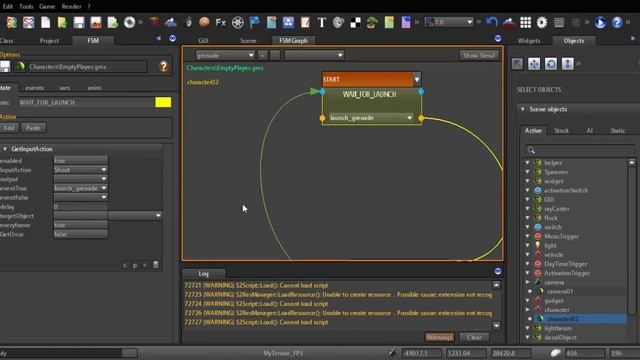Expand the helper tree node

[x=528, y=162]
